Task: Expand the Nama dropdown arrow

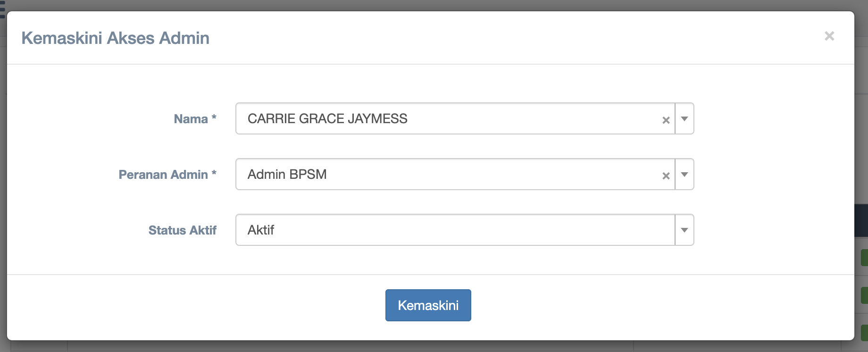Action: 684,119
